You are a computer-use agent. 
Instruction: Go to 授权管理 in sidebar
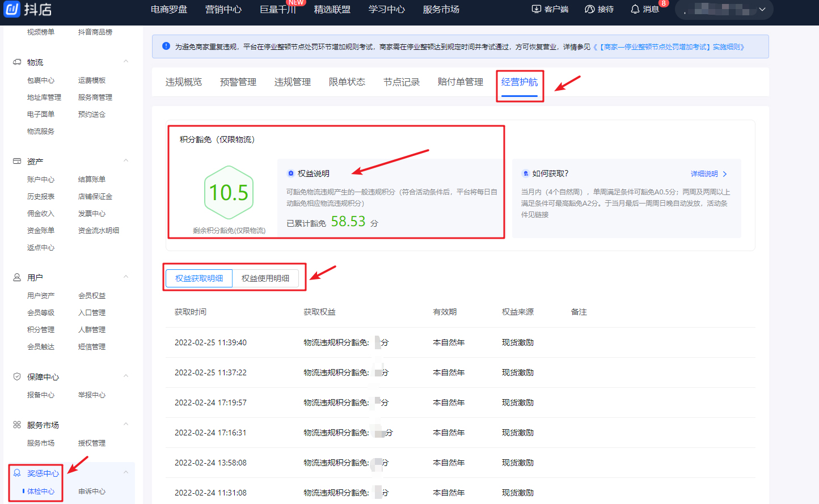tap(92, 443)
